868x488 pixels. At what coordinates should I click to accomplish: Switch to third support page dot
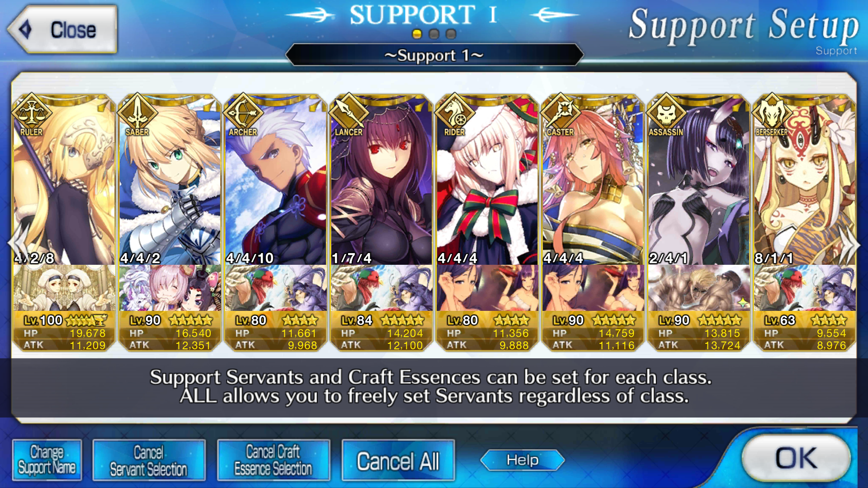coord(451,34)
